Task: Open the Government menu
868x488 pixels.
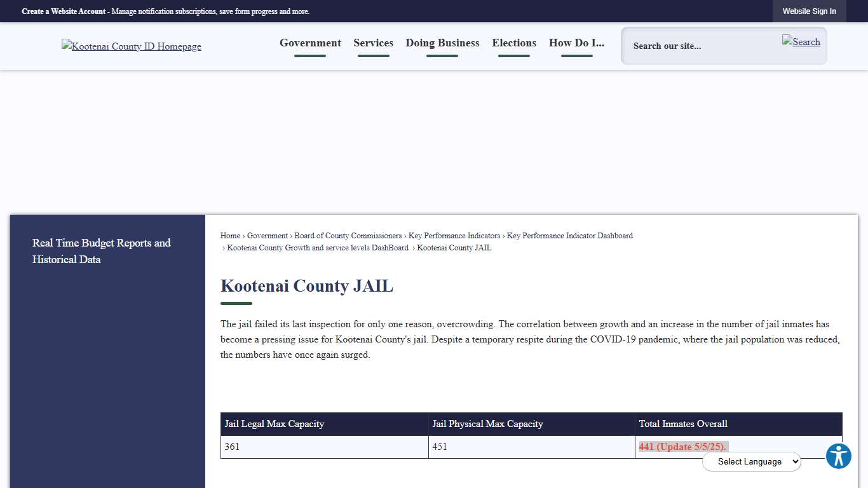Action: [310, 43]
